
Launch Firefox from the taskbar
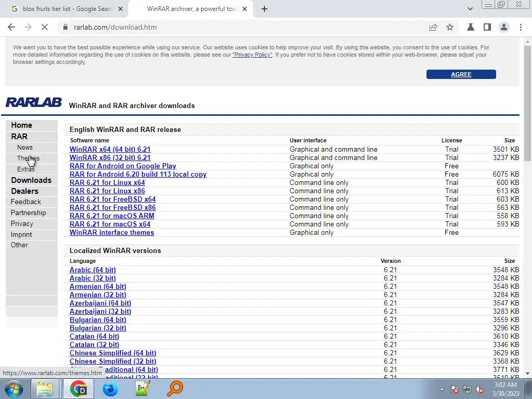110,389
